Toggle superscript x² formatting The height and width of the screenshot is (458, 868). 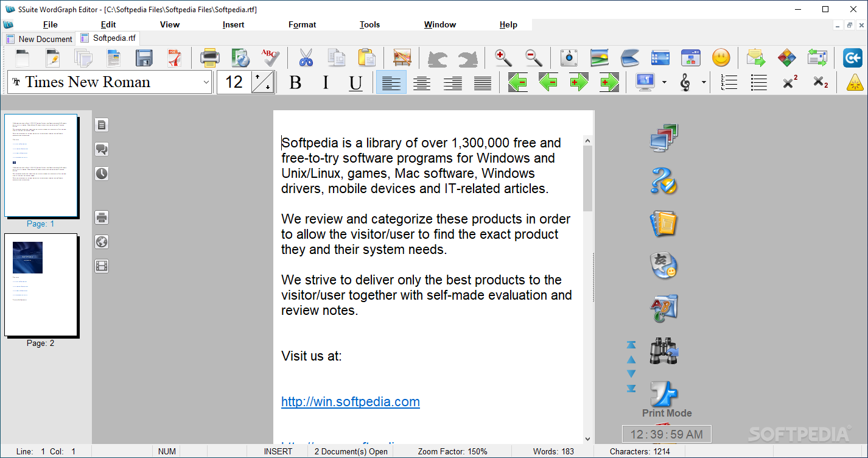(789, 82)
